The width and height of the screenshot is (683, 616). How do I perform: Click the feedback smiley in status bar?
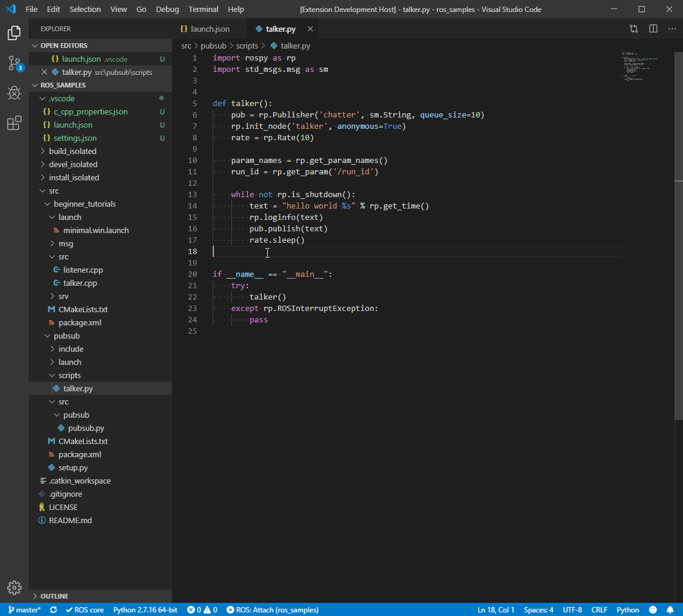pyautogui.click(x=652, y=610)
